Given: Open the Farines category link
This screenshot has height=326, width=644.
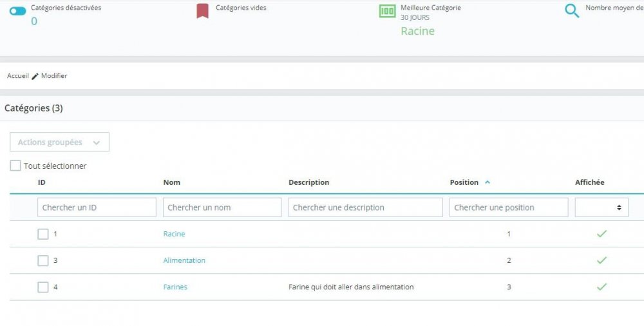Looking at the screenshot, I should coord(175,287).
